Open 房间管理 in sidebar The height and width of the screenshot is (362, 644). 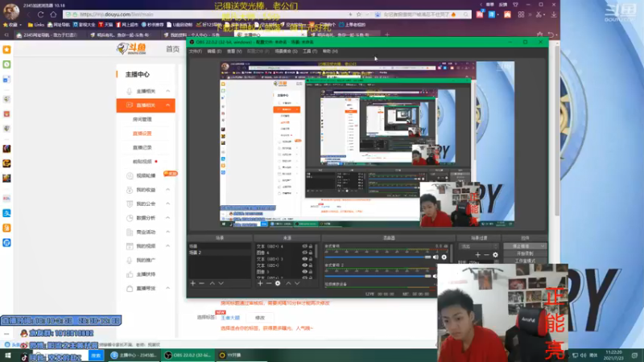(142, 119)
